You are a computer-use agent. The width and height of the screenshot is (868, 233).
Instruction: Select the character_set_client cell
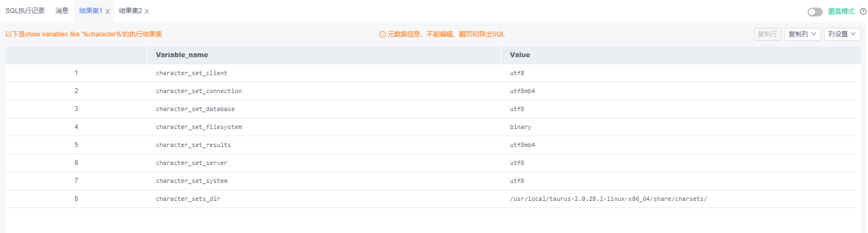point(191,73)
